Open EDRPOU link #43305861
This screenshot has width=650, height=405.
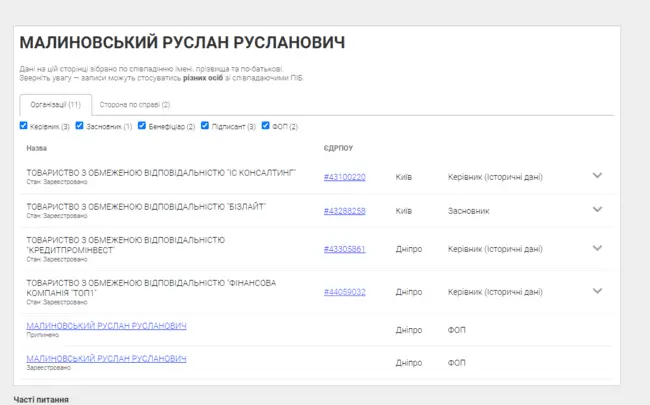(344, 249)
